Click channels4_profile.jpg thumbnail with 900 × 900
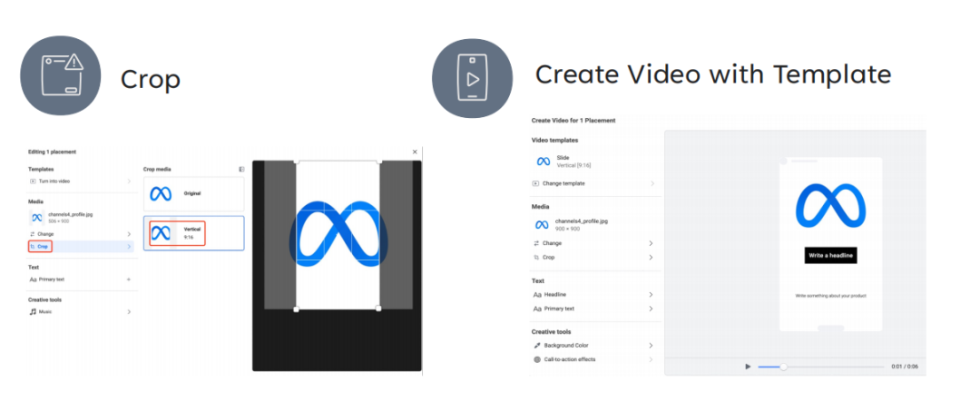 (x=542, y=225)
